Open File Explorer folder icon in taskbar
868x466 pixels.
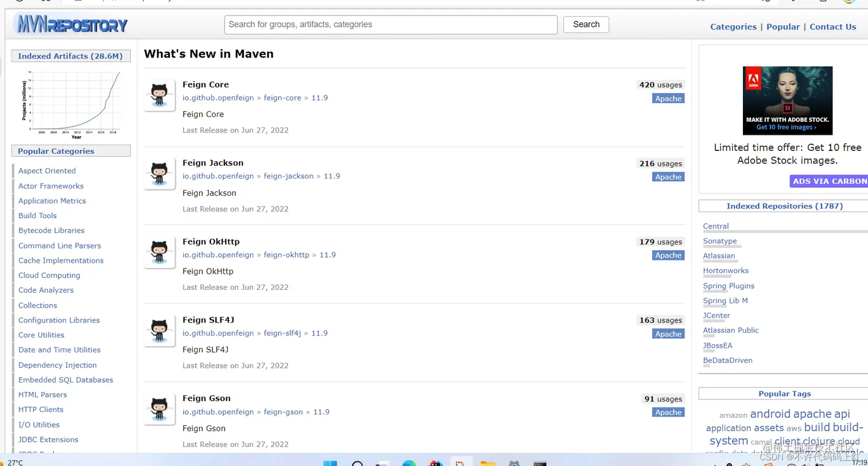(x=487, y=463)
